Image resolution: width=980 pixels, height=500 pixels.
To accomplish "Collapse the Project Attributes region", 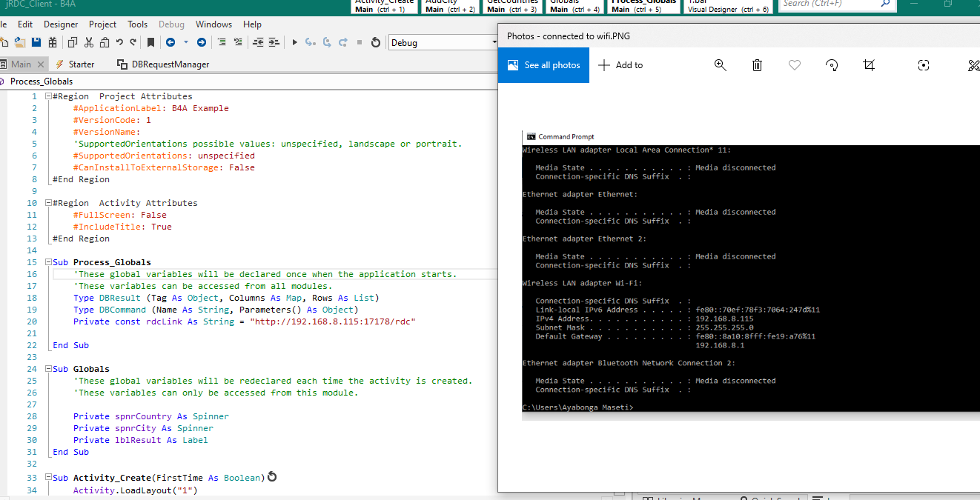I will point(47,96).
